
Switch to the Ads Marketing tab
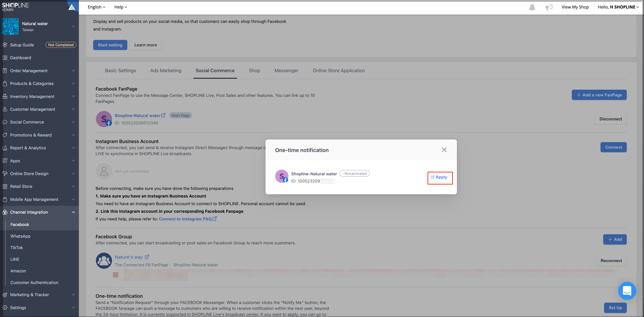(166, 71)
